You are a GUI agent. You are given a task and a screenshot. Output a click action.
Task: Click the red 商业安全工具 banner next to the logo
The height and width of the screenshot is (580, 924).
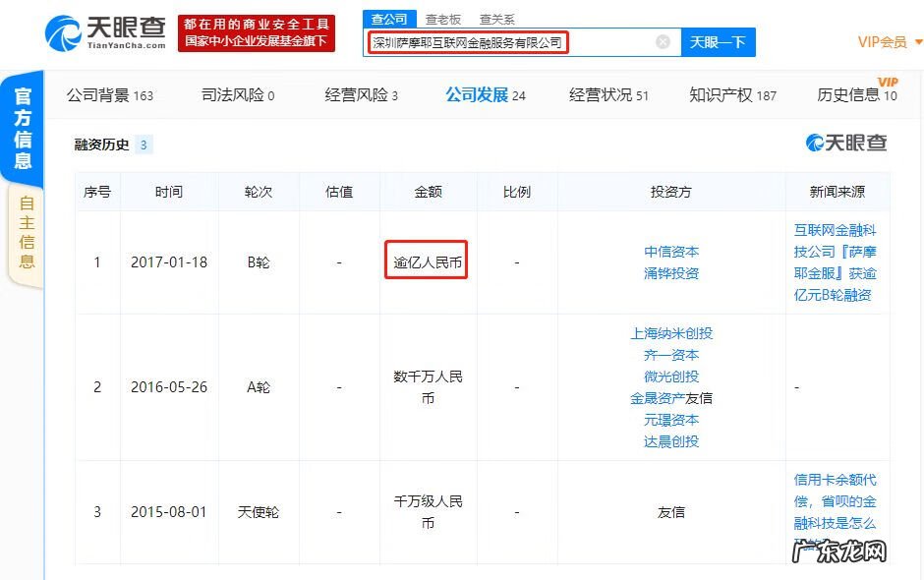259,31
